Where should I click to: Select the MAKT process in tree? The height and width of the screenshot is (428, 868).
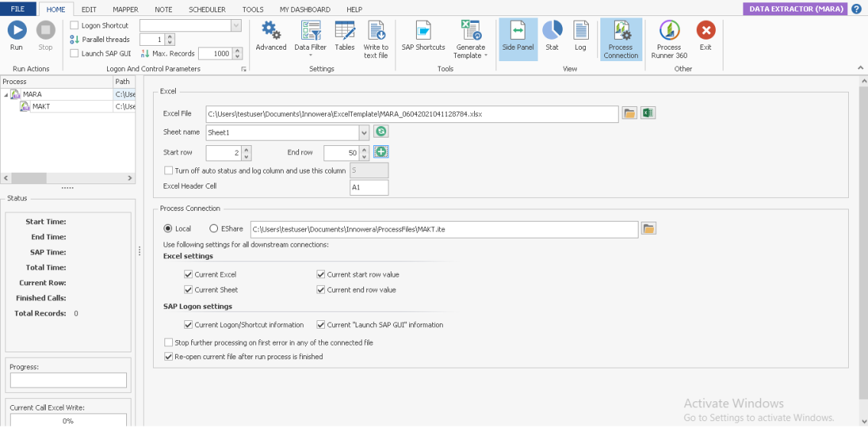[x=41, y=106]
